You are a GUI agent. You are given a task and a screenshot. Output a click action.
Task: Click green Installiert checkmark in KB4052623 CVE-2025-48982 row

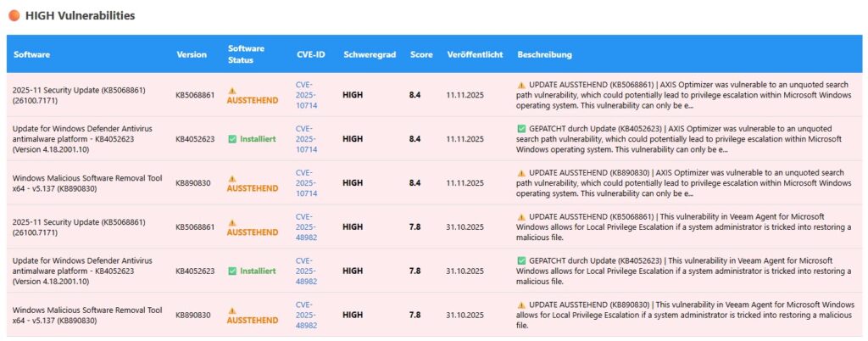(232, 271)
